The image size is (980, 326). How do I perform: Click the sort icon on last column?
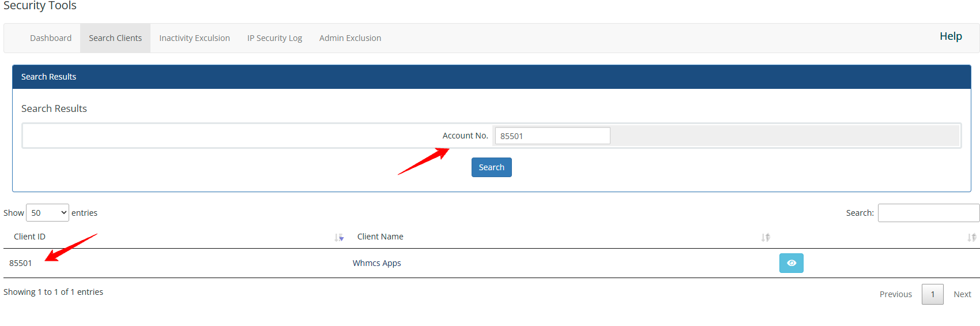tap(972, 237)
